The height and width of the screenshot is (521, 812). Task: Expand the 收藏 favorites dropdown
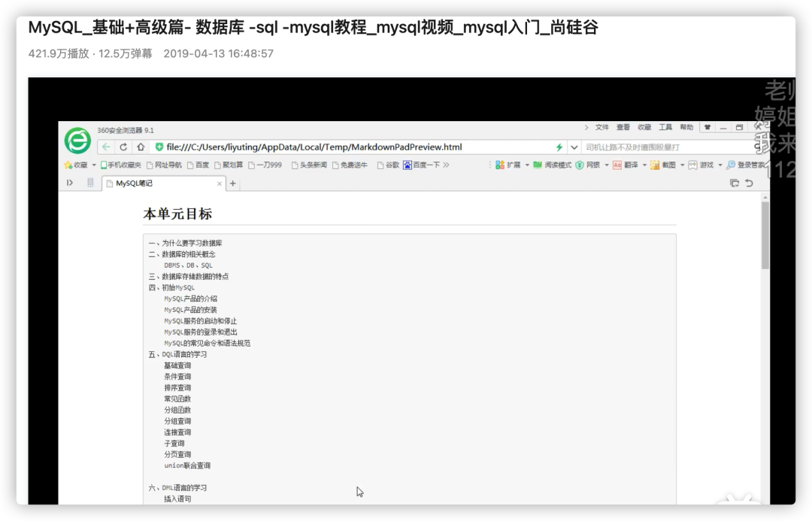point(93,165)
